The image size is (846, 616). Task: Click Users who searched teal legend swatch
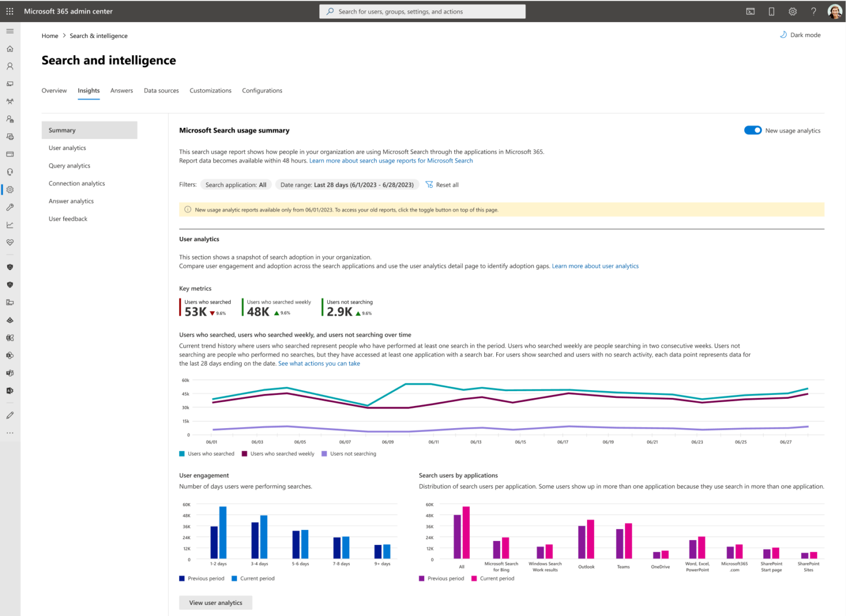click(182, 454)
